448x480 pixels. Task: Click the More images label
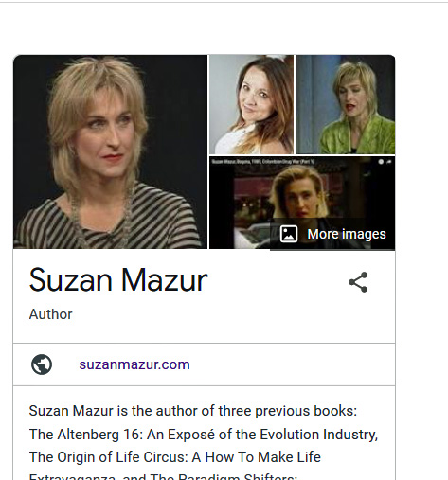coord(347,234)
